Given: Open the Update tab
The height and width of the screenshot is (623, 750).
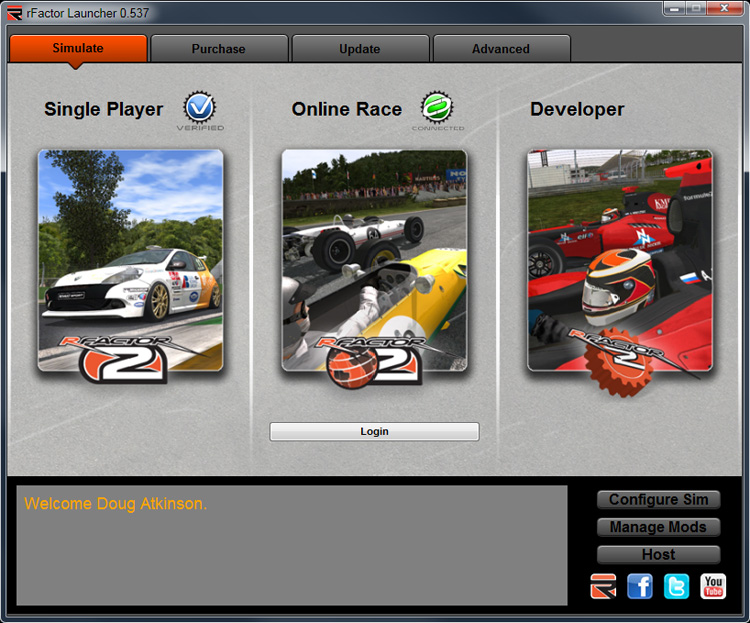Looking at the screenshot, I should (360, 49).
